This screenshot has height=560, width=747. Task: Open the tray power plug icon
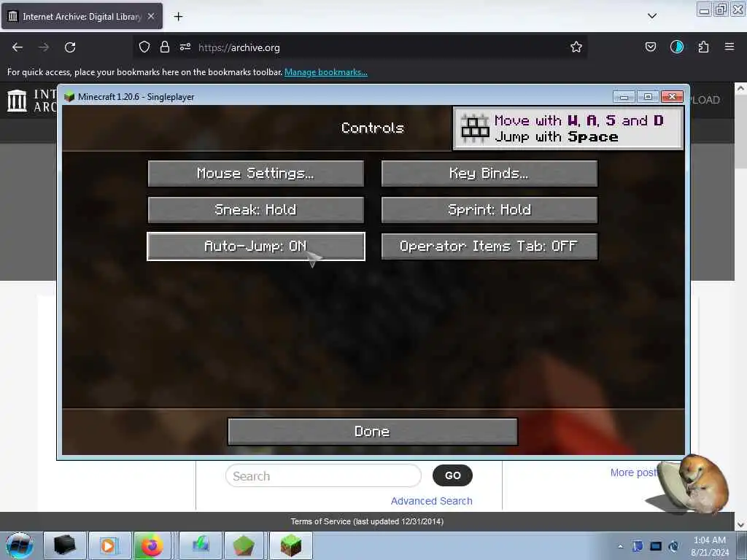coord(673,546)
